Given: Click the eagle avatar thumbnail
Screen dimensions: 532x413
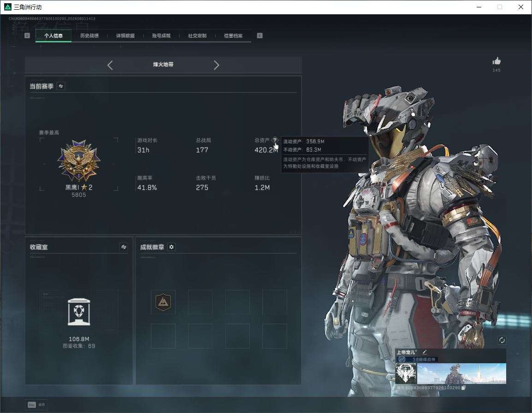Looking at the screenshot, I should pyautogui.click(x=406, y=373).
